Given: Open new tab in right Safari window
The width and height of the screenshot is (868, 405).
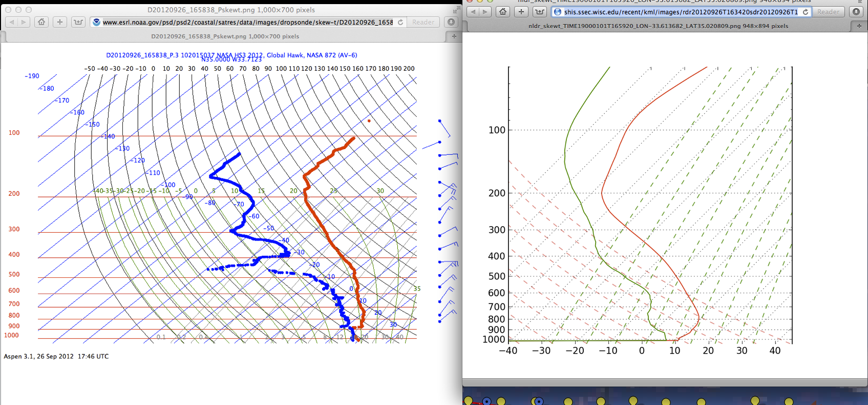Looking at the screenshot, I should (x=859, y=26).
